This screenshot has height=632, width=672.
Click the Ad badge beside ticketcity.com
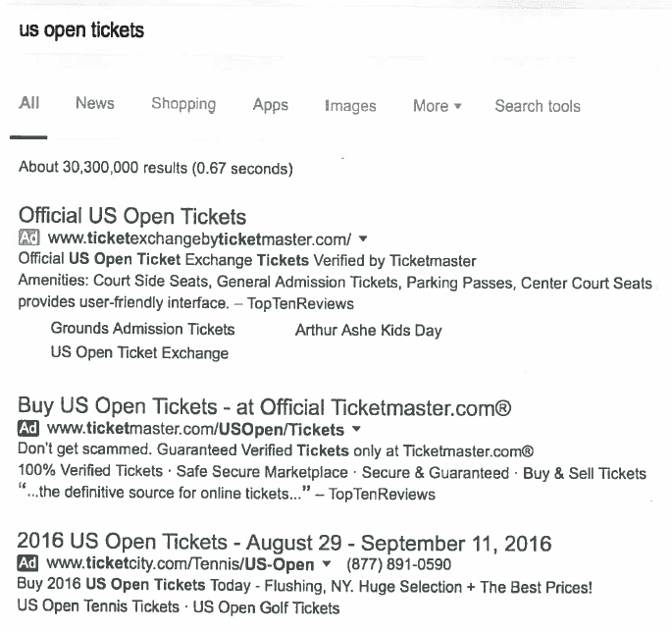click(27, 562)
